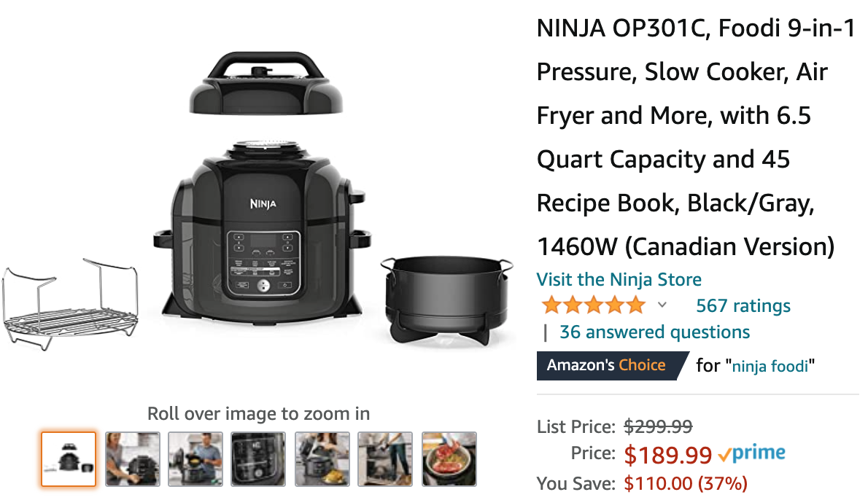Viewport: 868px width, 500px height.
Task: Click the pressure lid in product image
Action: [x=266, y=83]
